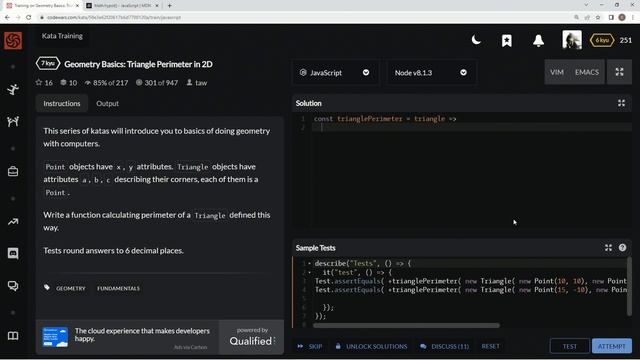
Task: Open the Codewars home logo
Action: [13, 40]
